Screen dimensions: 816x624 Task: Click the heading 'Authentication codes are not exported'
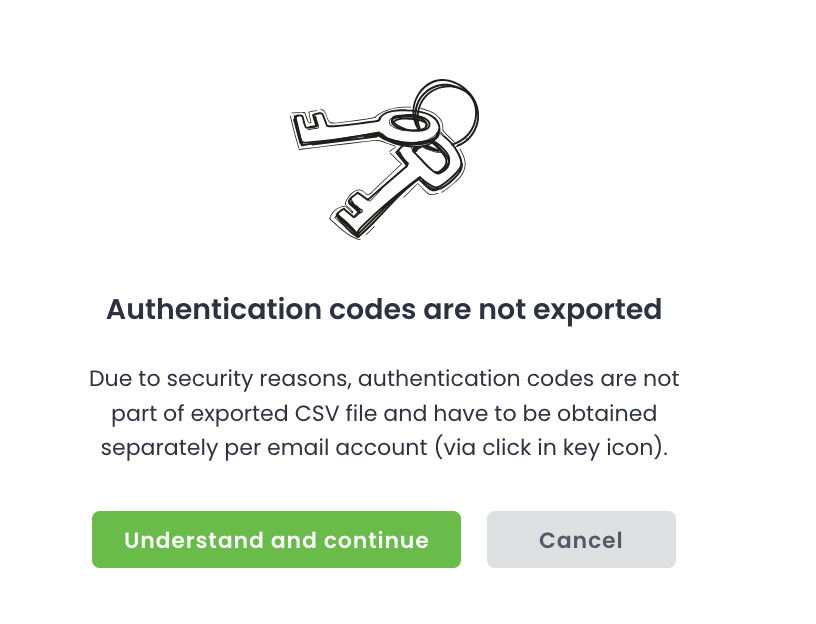[384, 309]
